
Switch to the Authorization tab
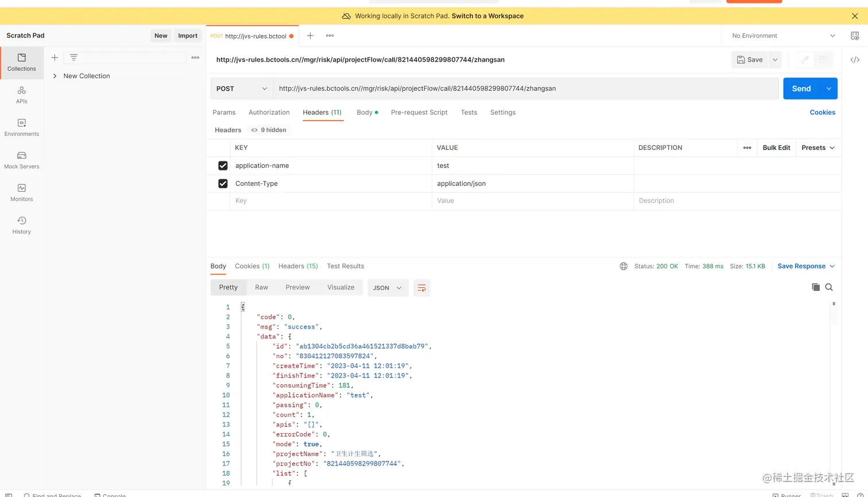[x=269, y=113]
